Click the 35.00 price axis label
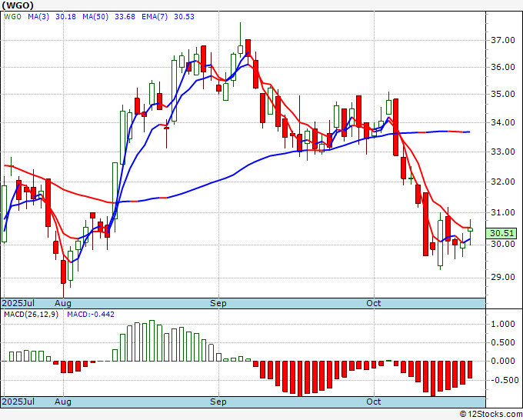The image size is (523, 420). click(x=503, y=94)
